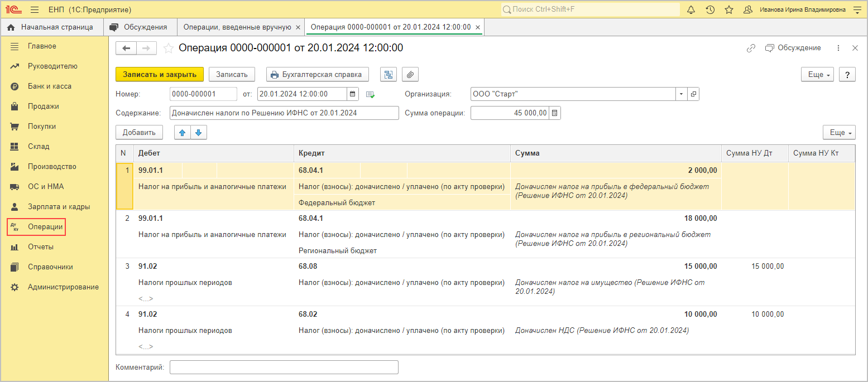Viewport: 868px width, 382px height.
Task: Open calendar picker for the date
Action: 353,94
